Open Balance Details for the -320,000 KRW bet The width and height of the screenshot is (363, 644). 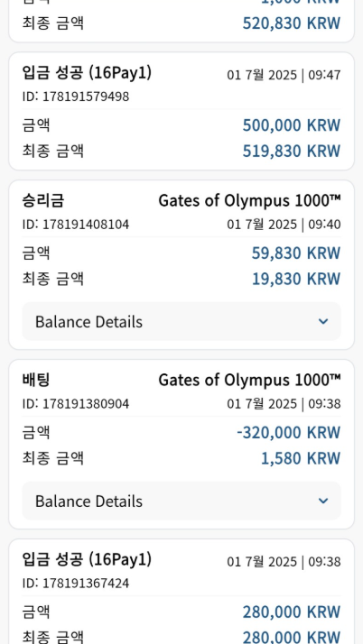[x=181, y=501]
